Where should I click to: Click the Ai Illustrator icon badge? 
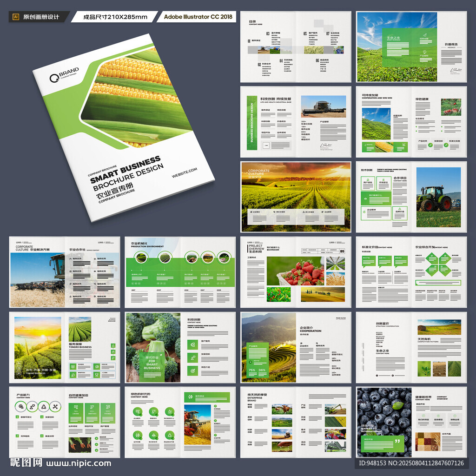[16, 17]
